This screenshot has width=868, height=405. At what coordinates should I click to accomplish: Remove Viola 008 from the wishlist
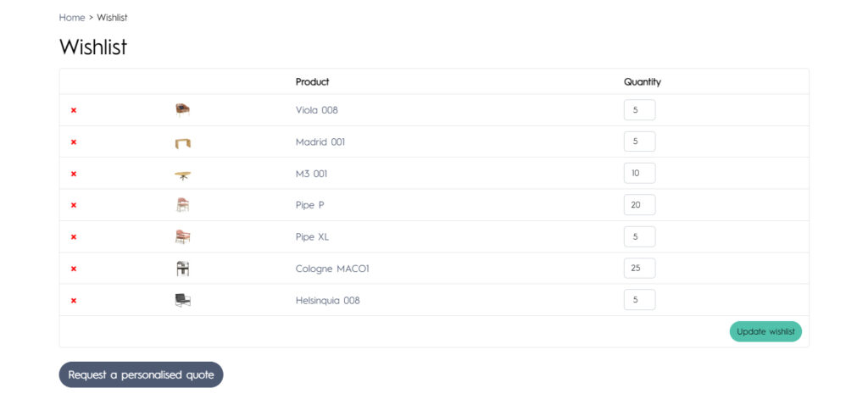click(74, 110)
